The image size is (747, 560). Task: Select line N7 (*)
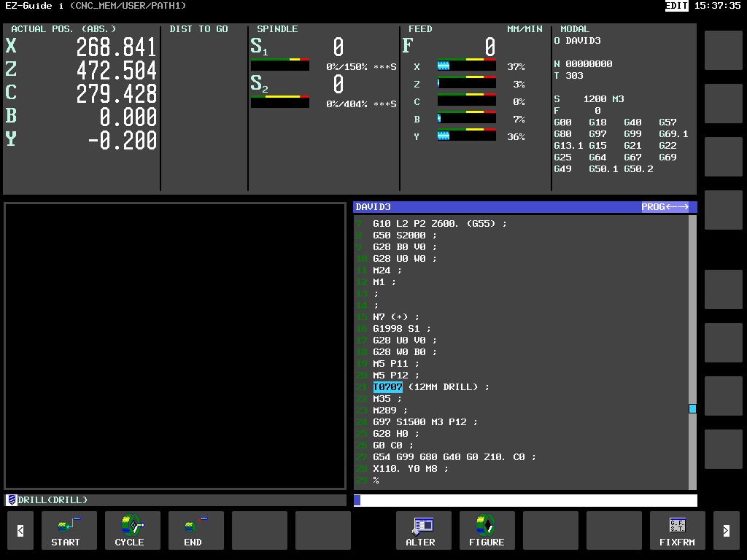[396, 317]
